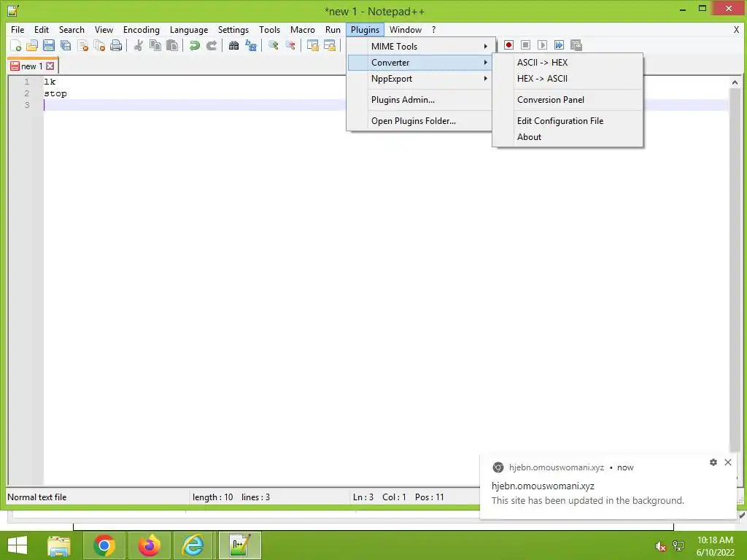The image size is (747, 560).
Task: Open Find with the binoculars icon
Action: [233, 45]
